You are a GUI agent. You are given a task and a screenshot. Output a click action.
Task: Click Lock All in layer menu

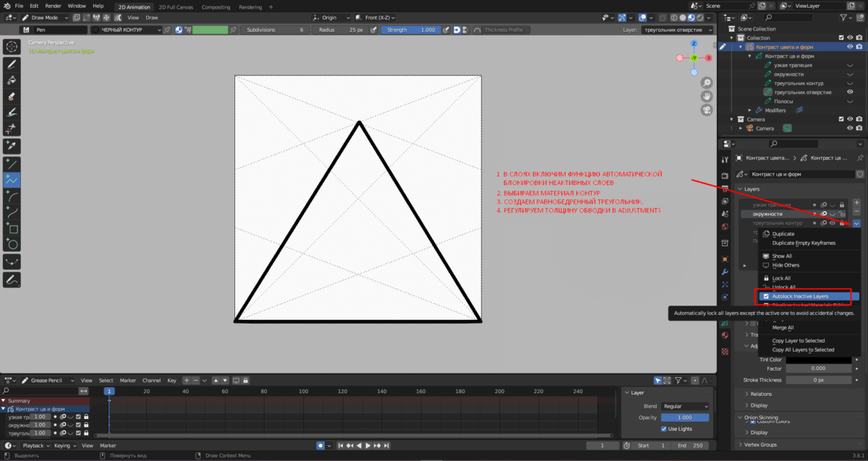[781, 278]
